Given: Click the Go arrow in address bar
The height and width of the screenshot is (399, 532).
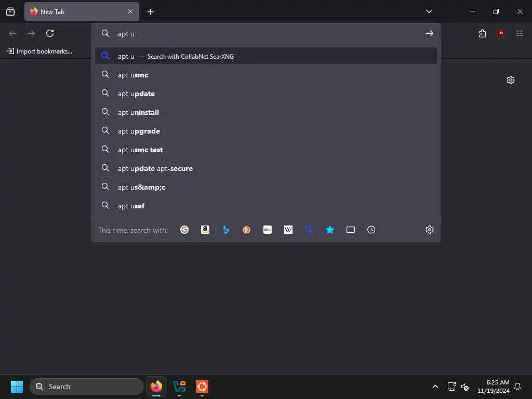Looking at the screenshot, I should click(x=430, y=33).
